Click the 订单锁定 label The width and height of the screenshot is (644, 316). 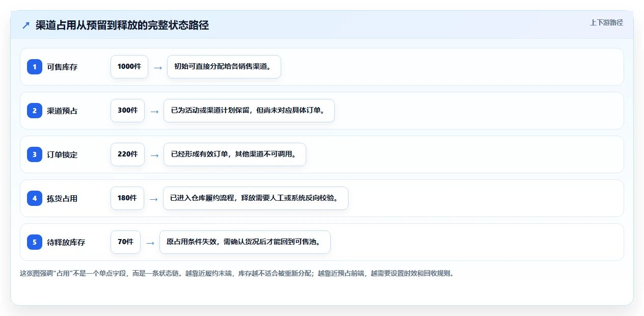(x=62, y=154)
